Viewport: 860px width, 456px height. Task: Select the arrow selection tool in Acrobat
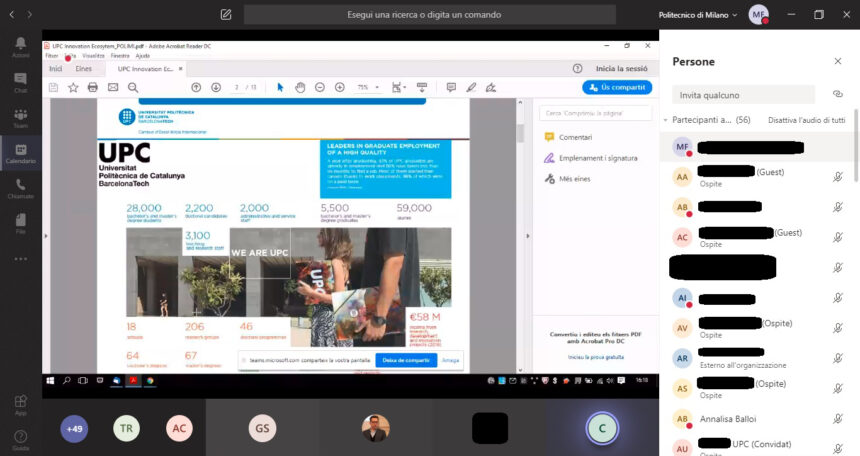point(280,87)
